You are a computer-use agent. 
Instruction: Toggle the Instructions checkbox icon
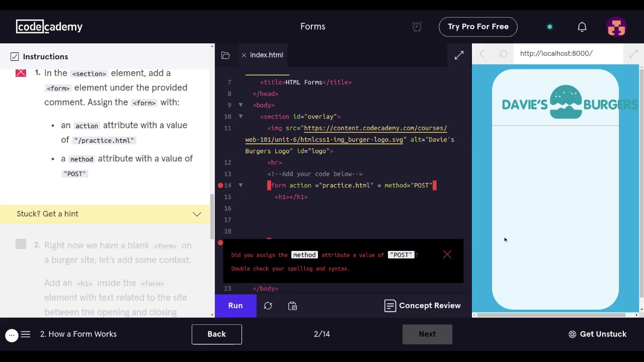point(15,57)
